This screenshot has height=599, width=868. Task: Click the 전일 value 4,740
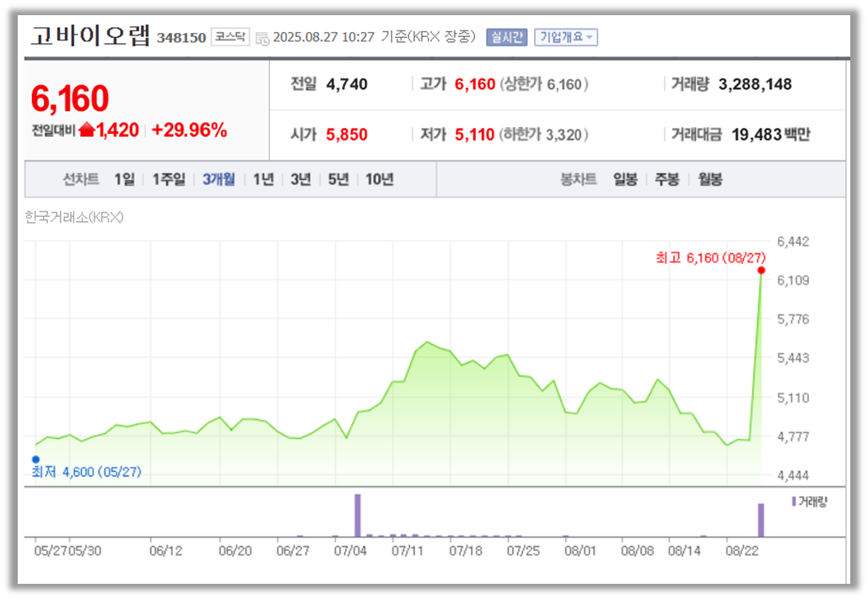point(347,84)
